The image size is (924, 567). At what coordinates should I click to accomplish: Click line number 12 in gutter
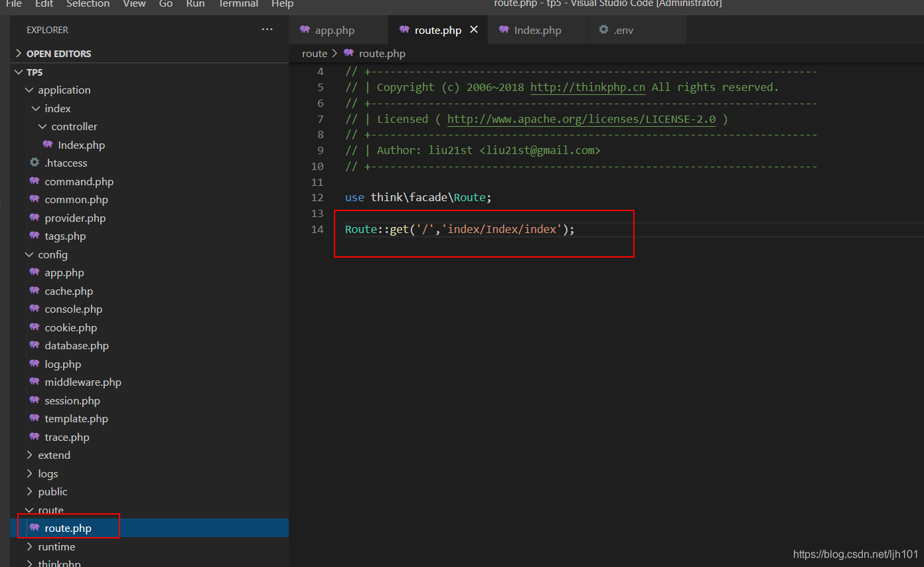pos(317,198)
